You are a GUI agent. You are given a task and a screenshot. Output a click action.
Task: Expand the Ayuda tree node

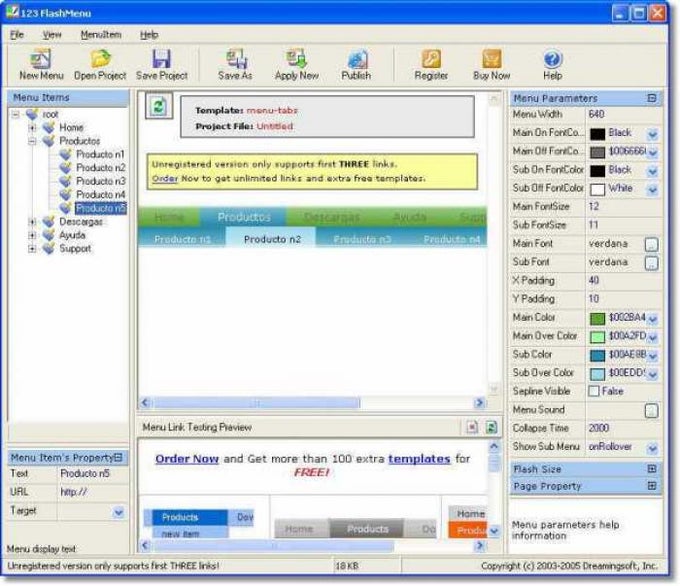click(x=32, y=235)
